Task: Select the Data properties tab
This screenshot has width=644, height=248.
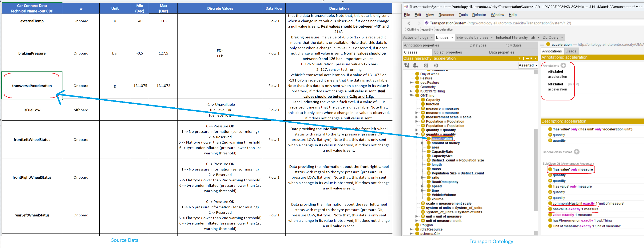Action: (502, 52)
